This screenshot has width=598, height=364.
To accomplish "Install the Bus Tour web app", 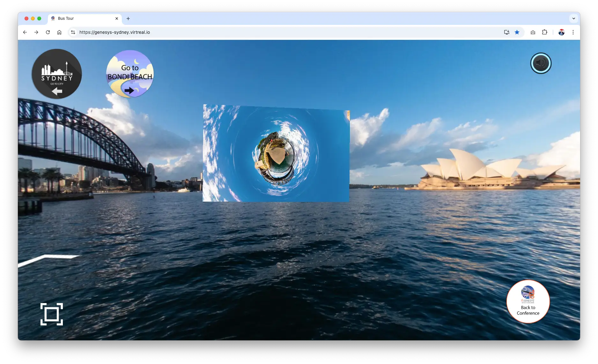I will [507, 32].
